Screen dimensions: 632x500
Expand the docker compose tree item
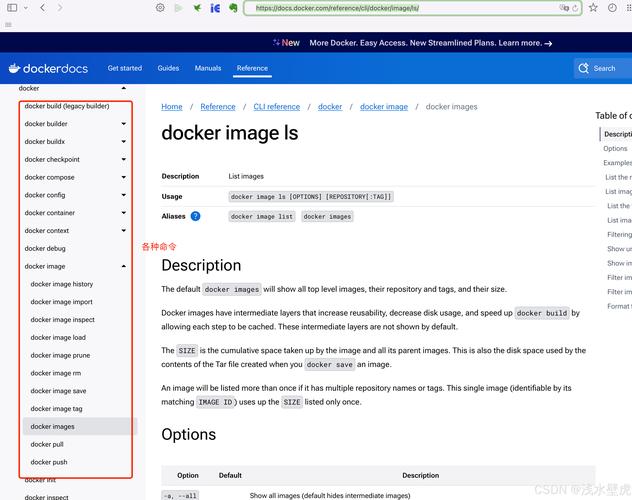pyautogui.click(x=124, y=177)
